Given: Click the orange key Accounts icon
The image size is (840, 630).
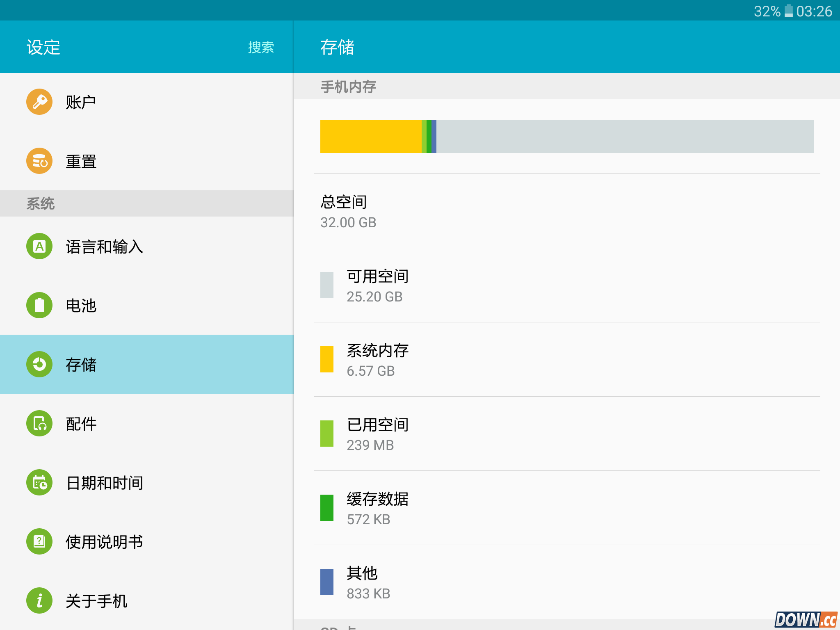Looking at the screenshot, I should [39, 102].
